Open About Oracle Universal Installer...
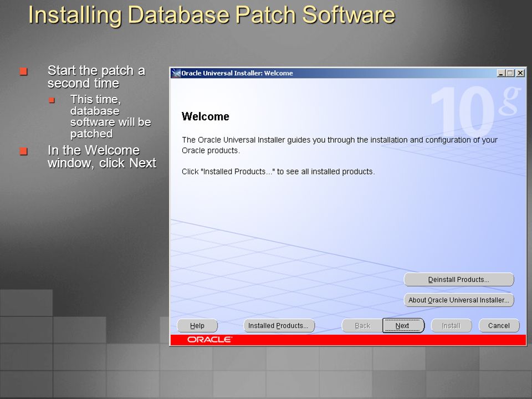 point(459,300)
